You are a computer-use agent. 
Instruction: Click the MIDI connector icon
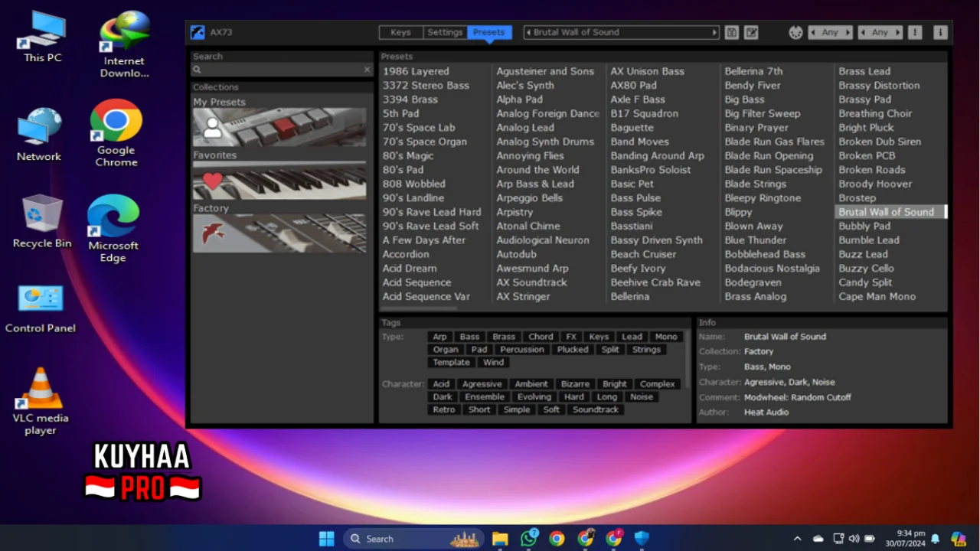click(x=796, y=32)
